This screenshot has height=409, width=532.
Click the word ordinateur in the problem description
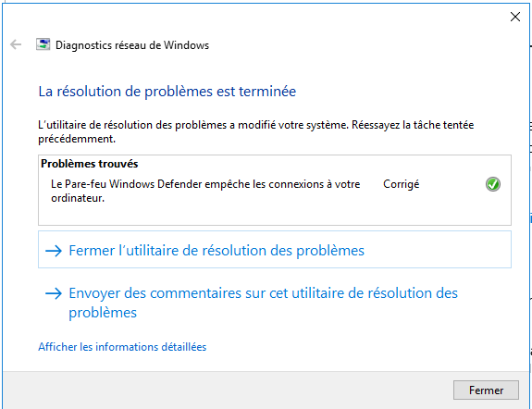77,198
